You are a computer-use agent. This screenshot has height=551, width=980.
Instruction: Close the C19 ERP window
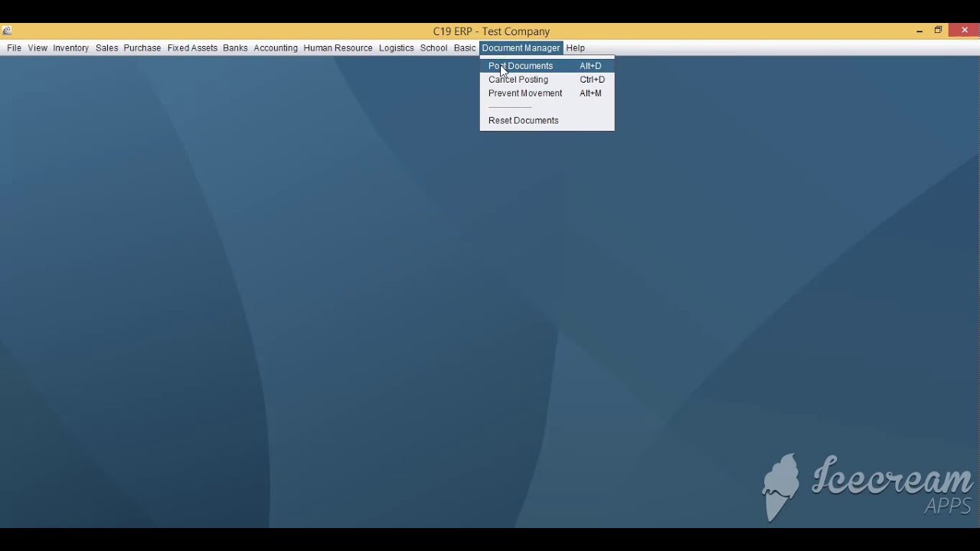[965, 31]
